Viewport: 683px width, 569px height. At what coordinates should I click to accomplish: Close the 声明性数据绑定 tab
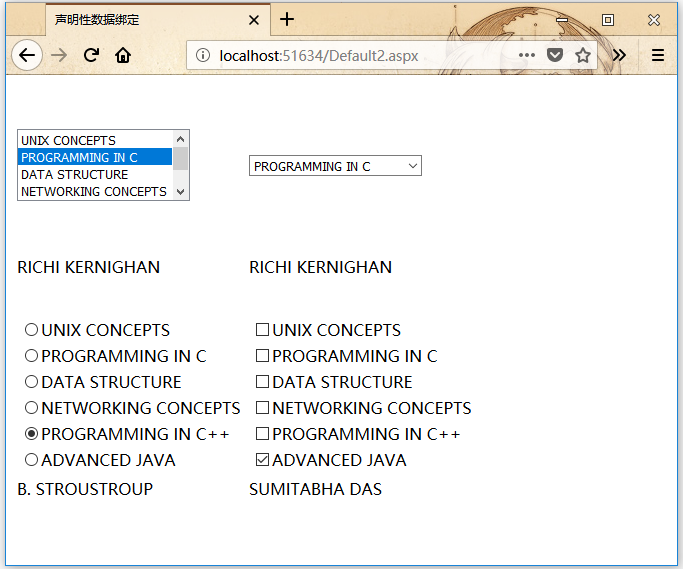[254, 20]
